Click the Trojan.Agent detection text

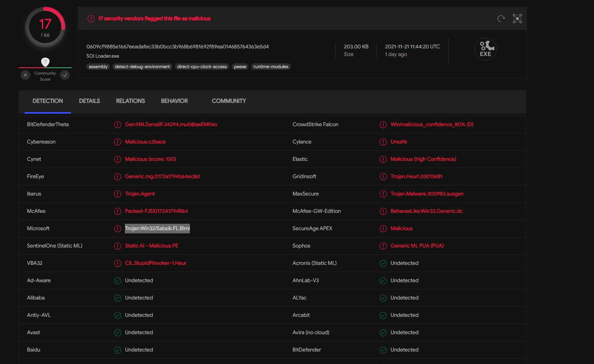point(140,194)
